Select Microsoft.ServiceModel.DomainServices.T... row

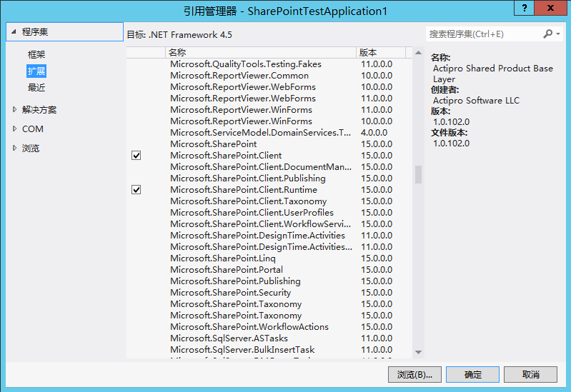click(x=269, y=133)
